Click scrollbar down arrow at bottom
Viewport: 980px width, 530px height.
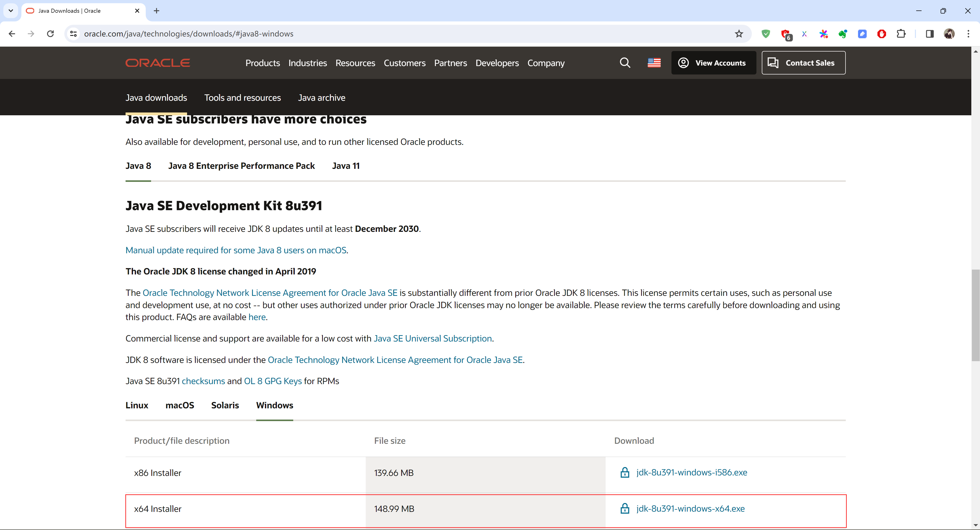point(975,525)
